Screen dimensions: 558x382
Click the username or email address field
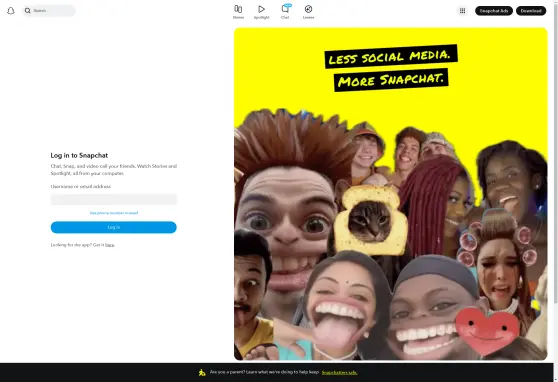pyautogui.click(x=114, y=199)
